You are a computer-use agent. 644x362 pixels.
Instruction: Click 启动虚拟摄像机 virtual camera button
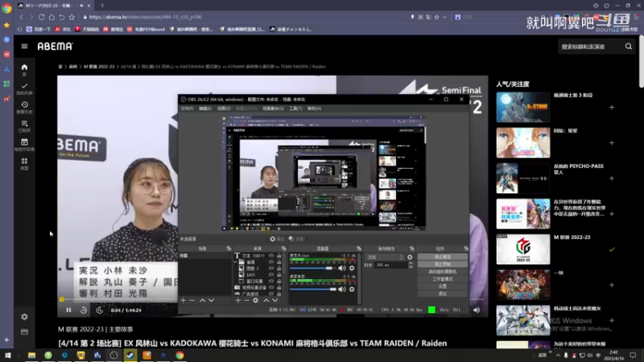coord(442,272)
